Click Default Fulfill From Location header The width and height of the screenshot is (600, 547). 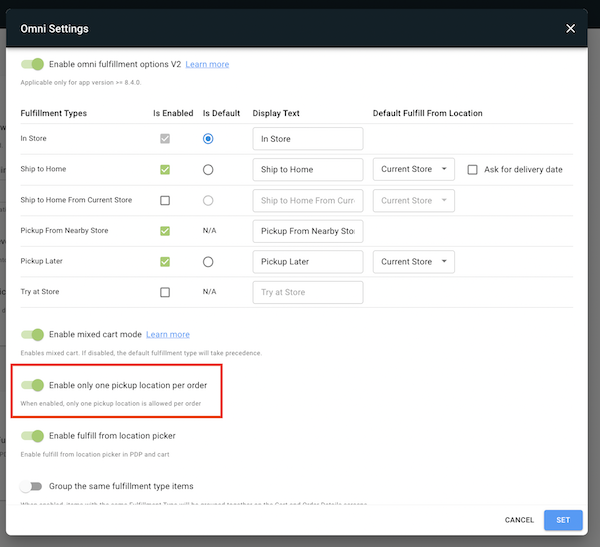click(x=427, y=113)
